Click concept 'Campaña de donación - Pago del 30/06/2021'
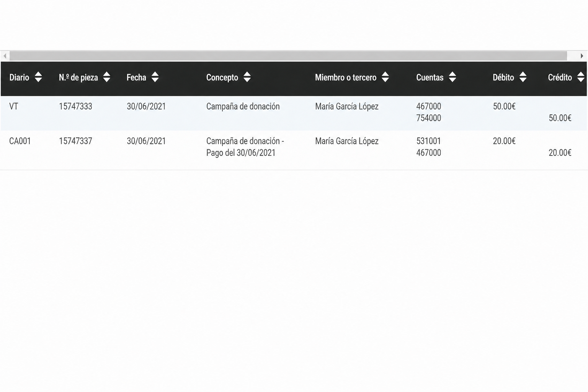588x392 pixels. pyautogui.click(x=245, y=147)
